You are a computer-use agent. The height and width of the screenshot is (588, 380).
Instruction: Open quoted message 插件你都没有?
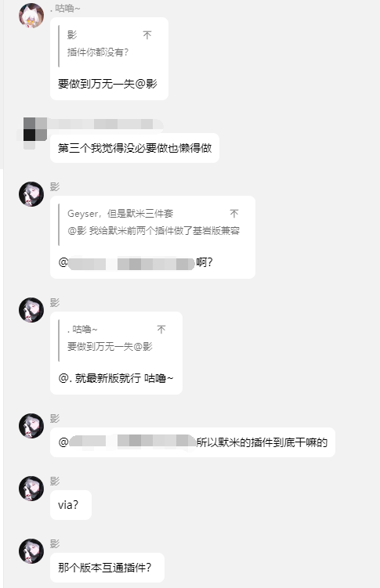coord(98,52)
